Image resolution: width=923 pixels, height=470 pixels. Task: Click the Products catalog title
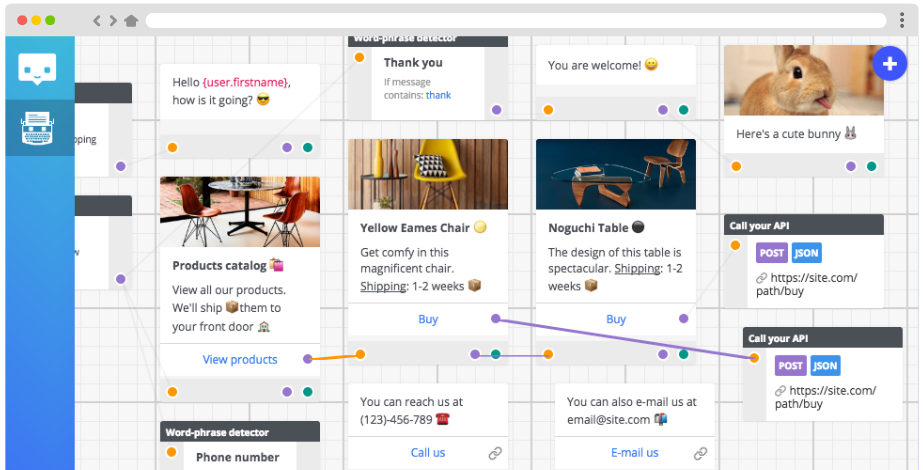pyautogui.click(x=228, y=266)
